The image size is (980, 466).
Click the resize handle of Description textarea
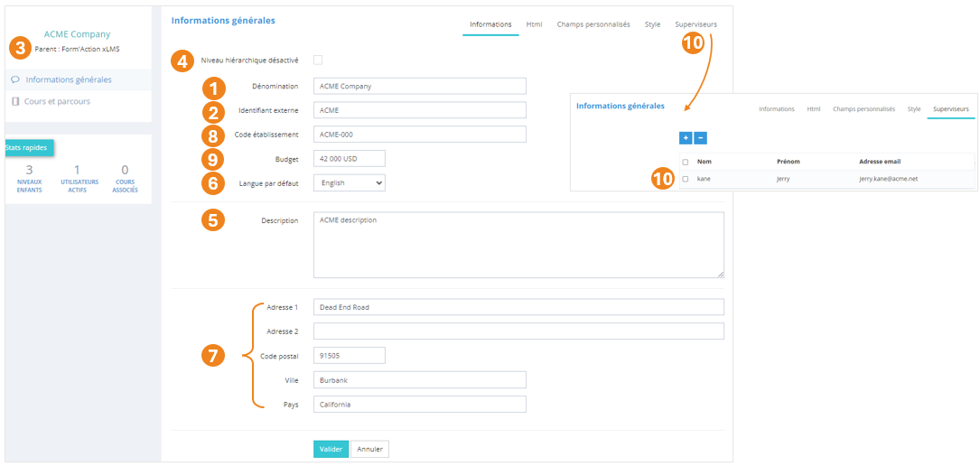(x=720, y=274)
